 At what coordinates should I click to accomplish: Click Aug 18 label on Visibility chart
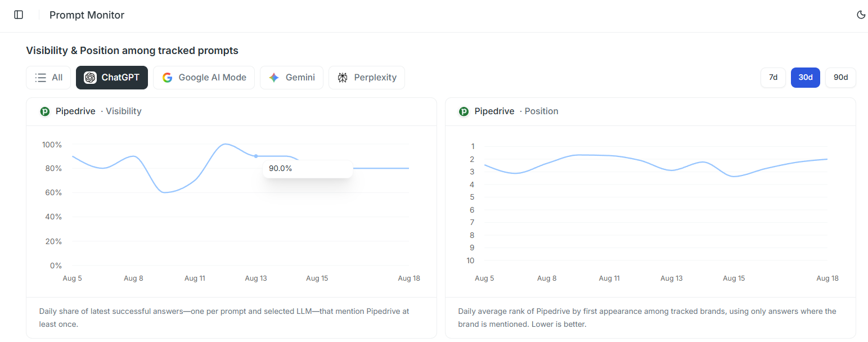click(x=409, y=278)
